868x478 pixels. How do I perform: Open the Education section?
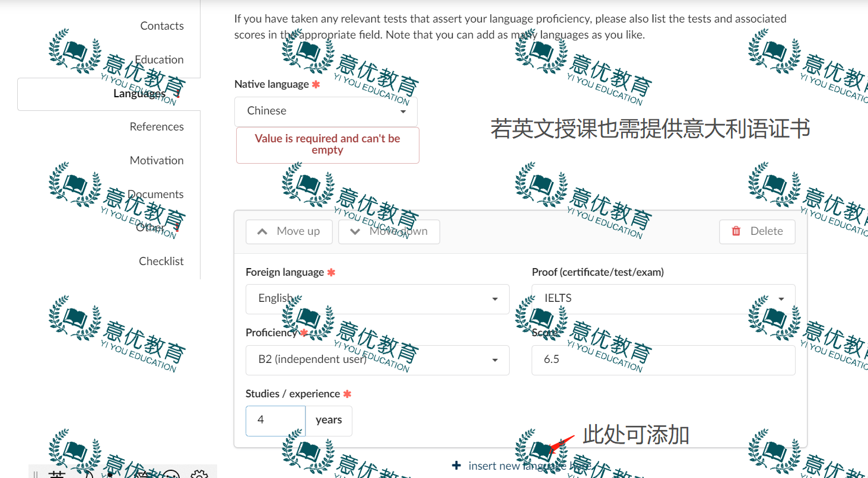[x=159, y=59]
